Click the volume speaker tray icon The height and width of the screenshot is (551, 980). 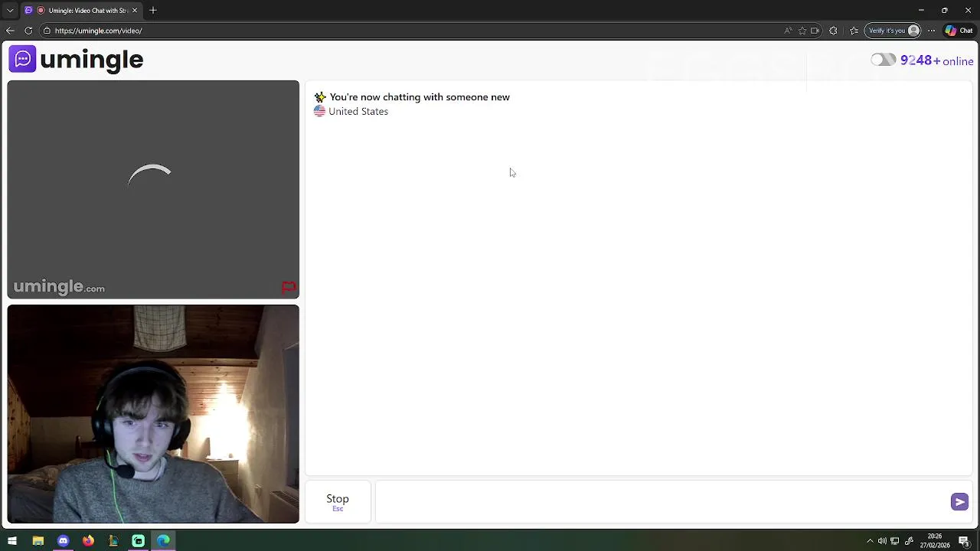882,541
